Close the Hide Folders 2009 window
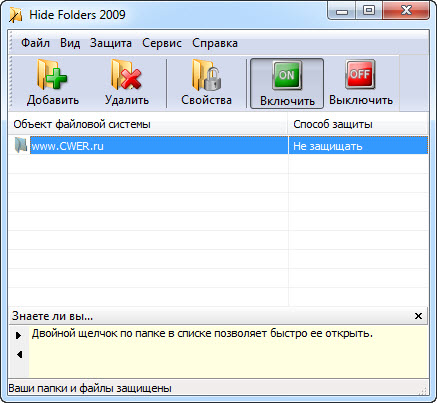437x403 pixels. coord(406,11)
